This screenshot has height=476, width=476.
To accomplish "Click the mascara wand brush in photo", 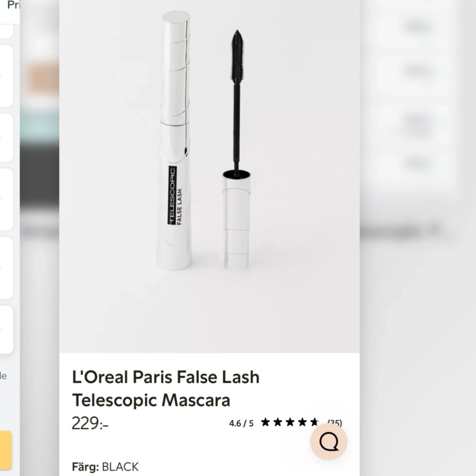I will [237, 56].
